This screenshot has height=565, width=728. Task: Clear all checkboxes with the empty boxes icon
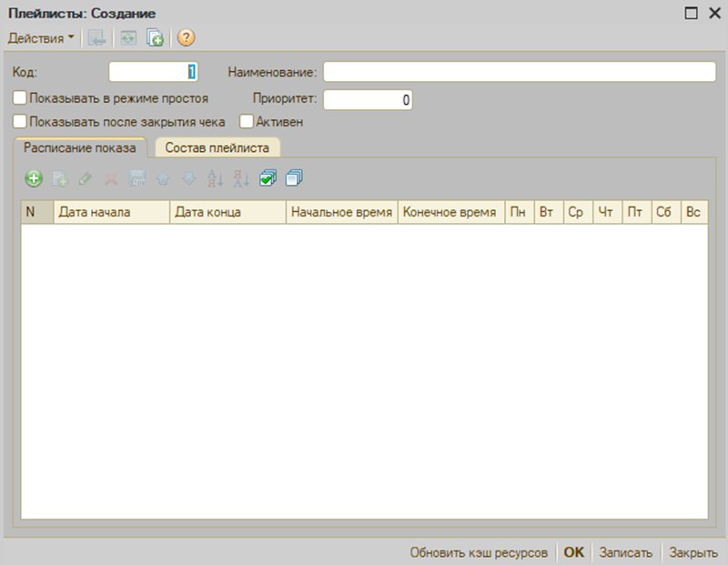(x=294, y=178)
